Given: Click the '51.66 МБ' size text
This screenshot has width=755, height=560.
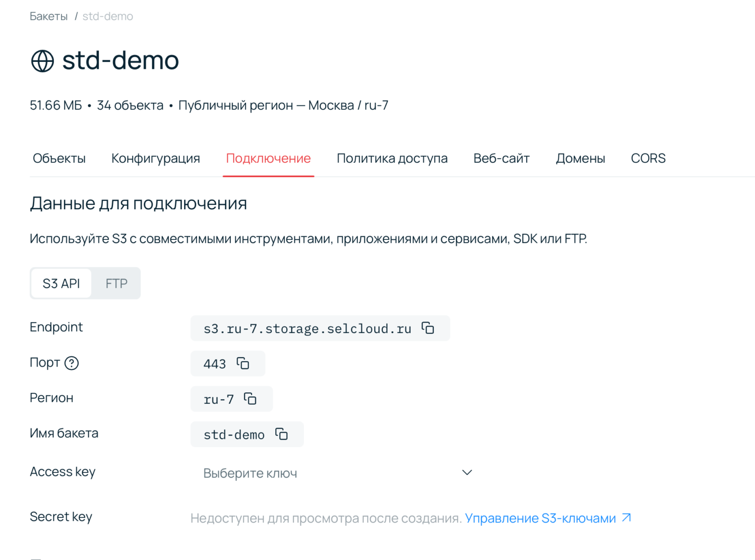Looking at the screenshot, I should [55, 105].
